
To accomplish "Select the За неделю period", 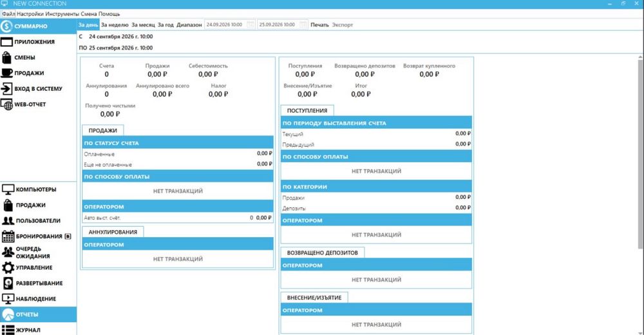I will 115,24.
